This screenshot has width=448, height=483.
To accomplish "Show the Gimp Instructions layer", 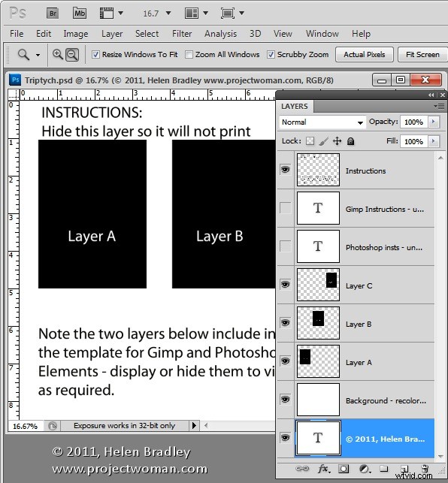I will point(285,208).
